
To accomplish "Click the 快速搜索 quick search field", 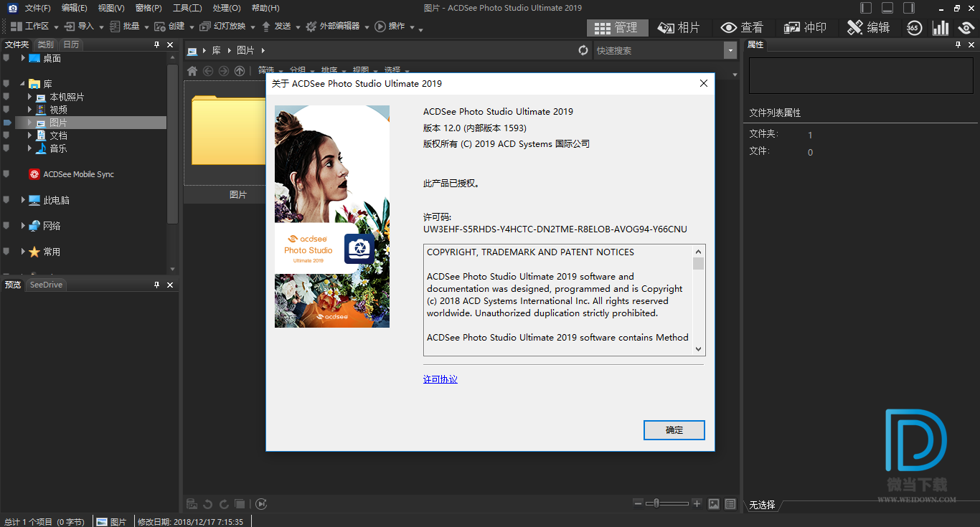I will coord(659,50).
